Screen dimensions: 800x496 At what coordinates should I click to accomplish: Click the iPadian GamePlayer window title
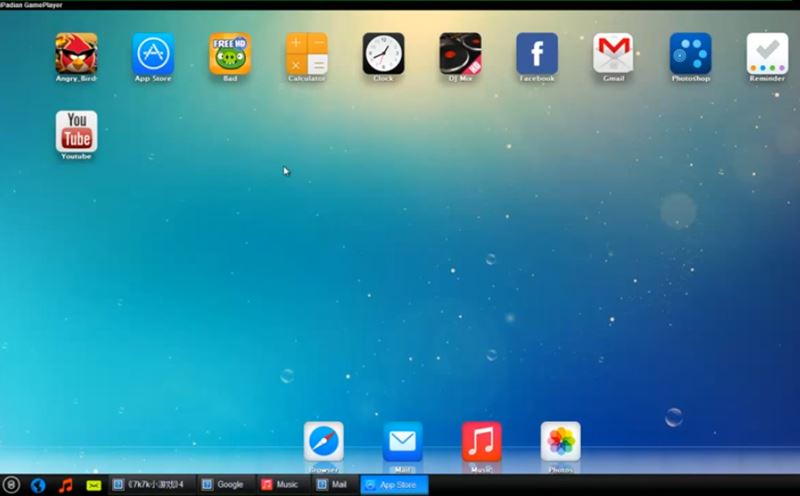pos(31,5)
